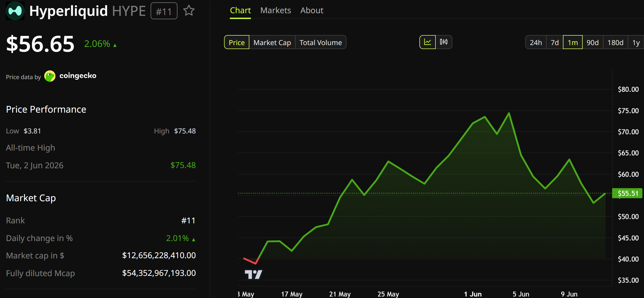644x298 pixels.
Task: Click the CoinGecko logo icon
Action: click(x=50, y=76)
